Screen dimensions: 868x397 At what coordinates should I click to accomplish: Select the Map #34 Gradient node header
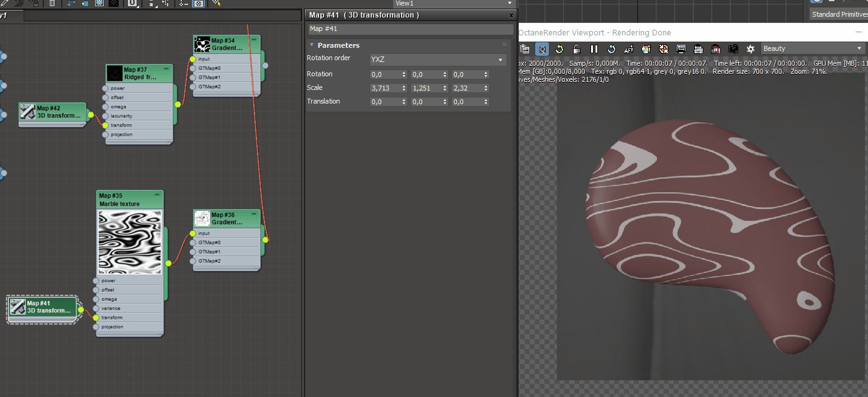pyautogui.click(x=227, y=44)
